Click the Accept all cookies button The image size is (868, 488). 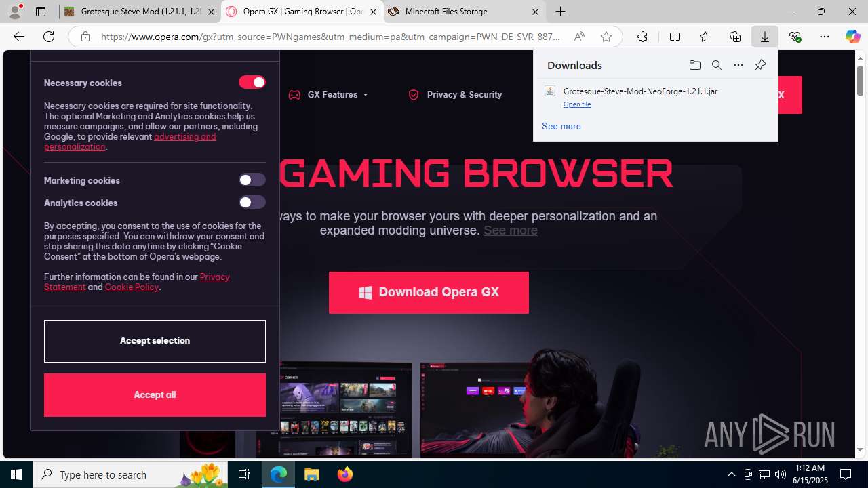point(155,395)
